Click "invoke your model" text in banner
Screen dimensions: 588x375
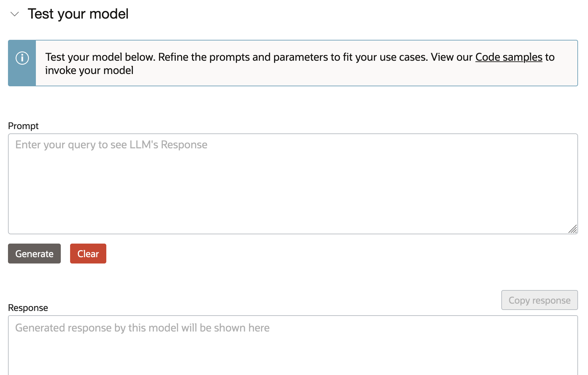(x=89, y=70)
